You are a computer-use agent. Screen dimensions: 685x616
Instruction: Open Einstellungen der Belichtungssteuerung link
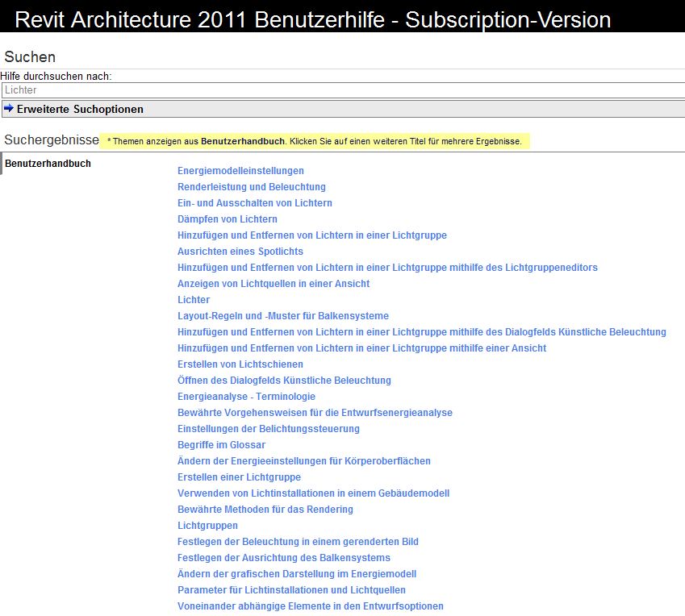point(269,429)
